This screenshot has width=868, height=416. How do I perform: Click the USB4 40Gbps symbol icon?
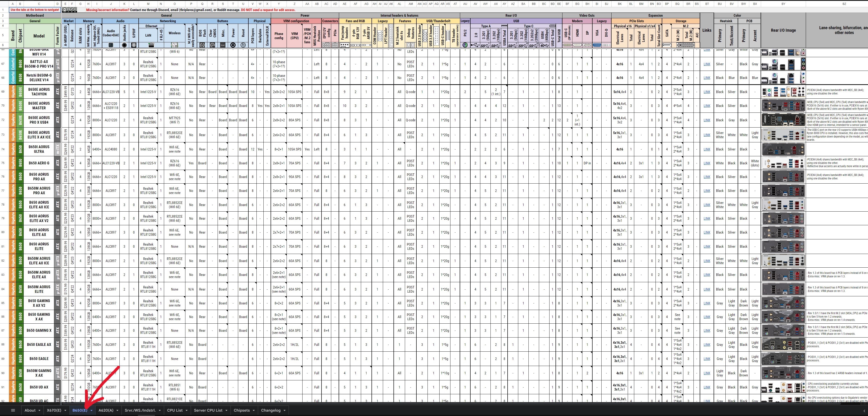pyautogui.click(x=544, y=45)
